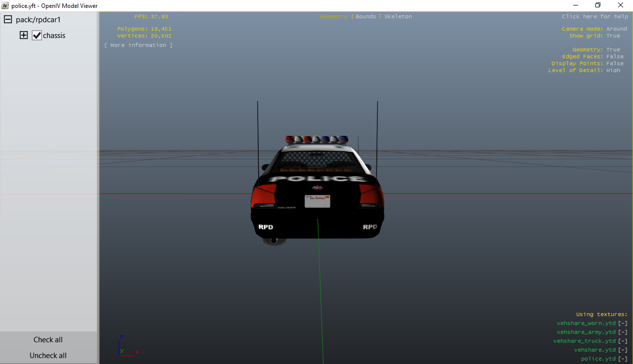Screen dimensions: 633x364
Task: Open More information stats panel
Action: (x=138, y=45)
